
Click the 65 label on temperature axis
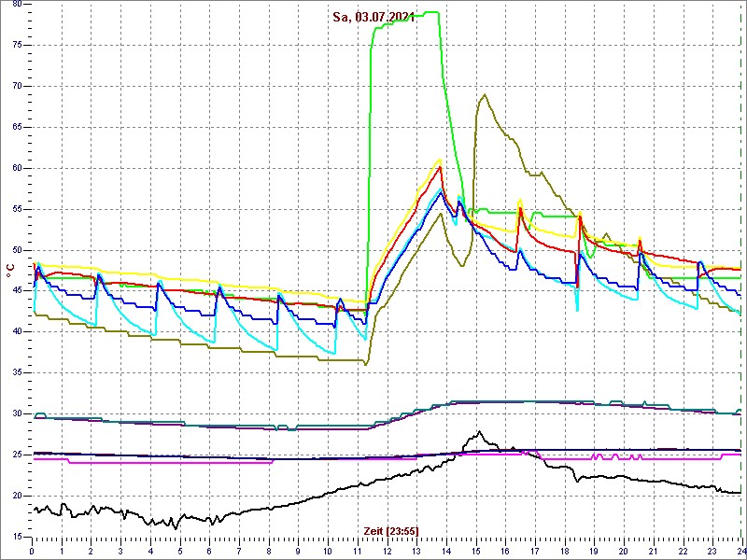coord(15,127)
